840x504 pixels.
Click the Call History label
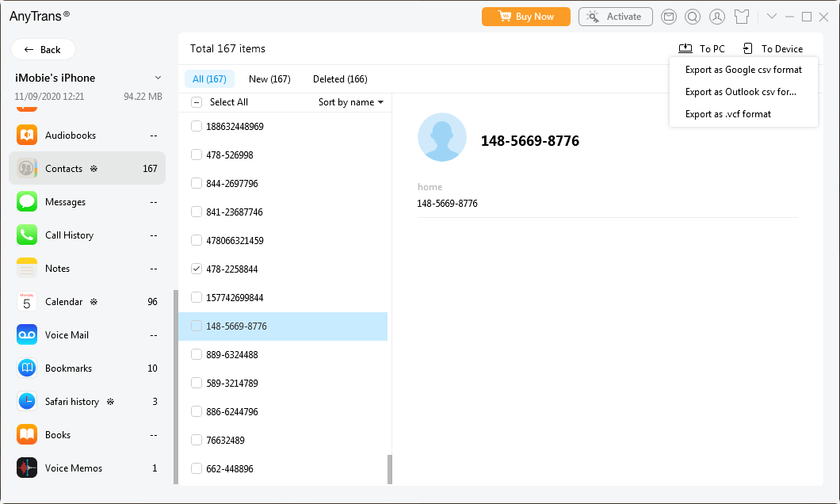click(69, 235)
